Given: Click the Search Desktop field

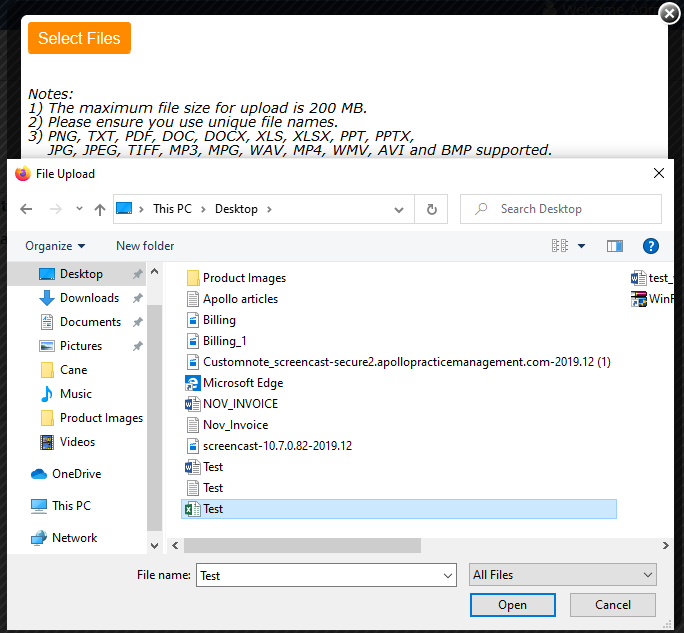Looking at the screenshot, I should tap(570, 209).
